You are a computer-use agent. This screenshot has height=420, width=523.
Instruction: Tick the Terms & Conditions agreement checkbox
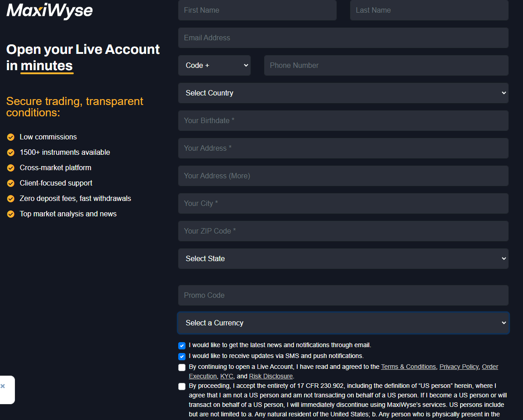point(182,367)
